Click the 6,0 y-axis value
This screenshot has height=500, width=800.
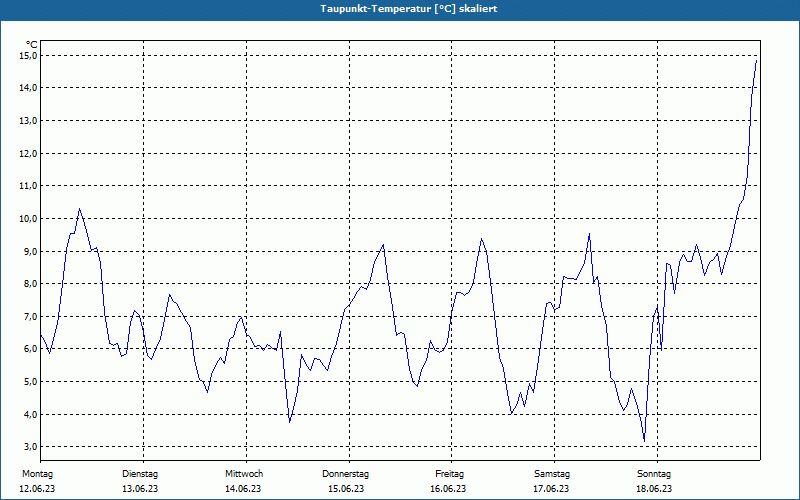31,349
